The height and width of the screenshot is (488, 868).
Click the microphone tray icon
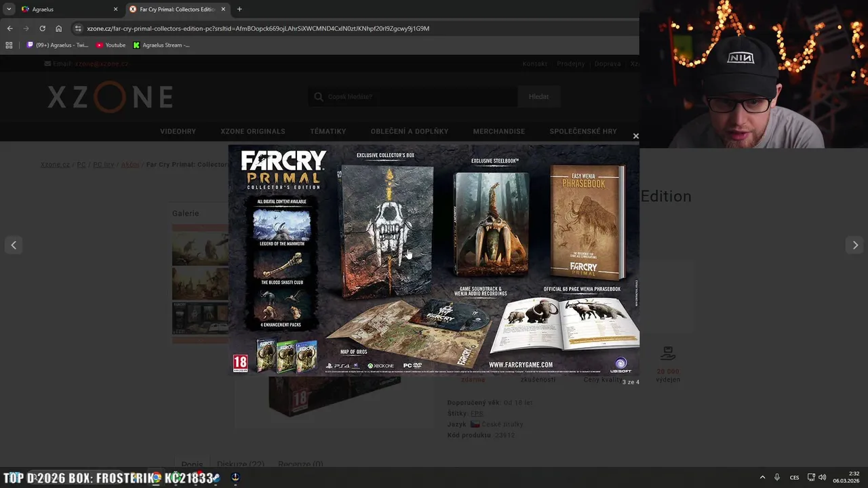777,477
